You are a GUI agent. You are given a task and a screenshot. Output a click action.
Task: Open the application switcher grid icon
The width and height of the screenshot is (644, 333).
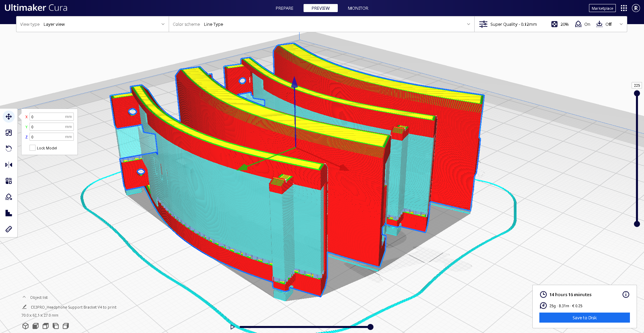(624, 8)
